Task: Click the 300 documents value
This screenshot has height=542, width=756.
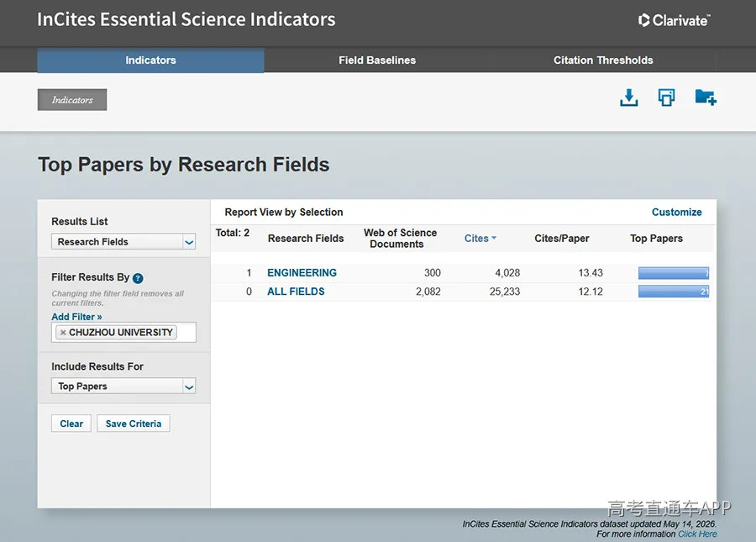Action: 433,273
